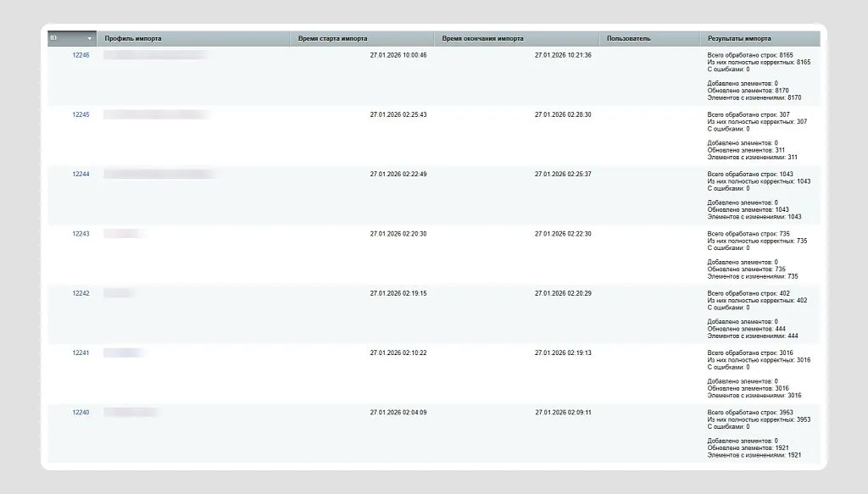Open import record 12241
The height and width of the screenshot is (494, 868).
coord(81,352)
